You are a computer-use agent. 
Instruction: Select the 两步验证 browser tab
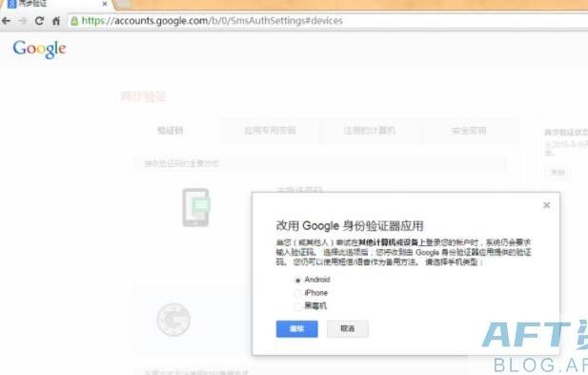coord(56,4)
